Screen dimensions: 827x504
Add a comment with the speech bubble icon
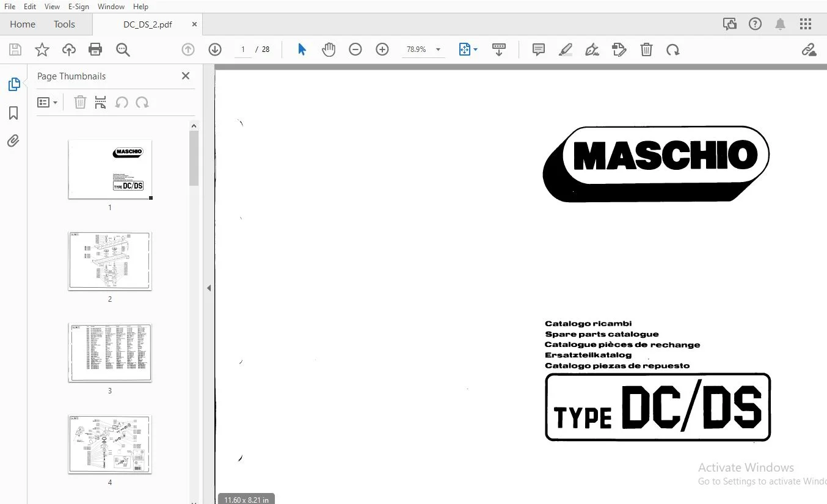539,49
